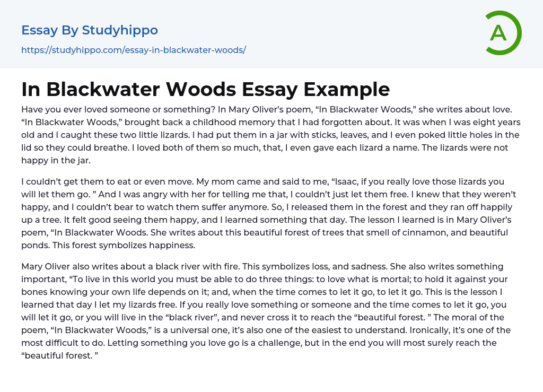Open the studyhippo.com essay URL link

134,50
